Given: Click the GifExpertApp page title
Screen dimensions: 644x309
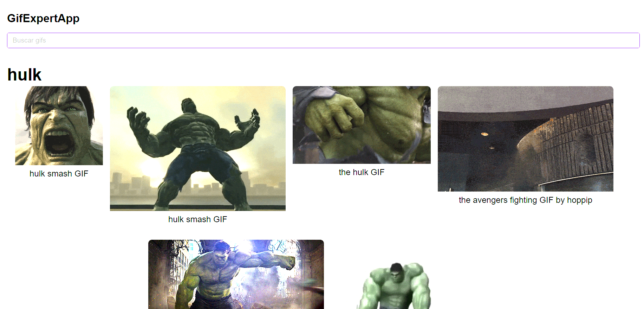Looking at the screenshot, I should pos(43,18).
